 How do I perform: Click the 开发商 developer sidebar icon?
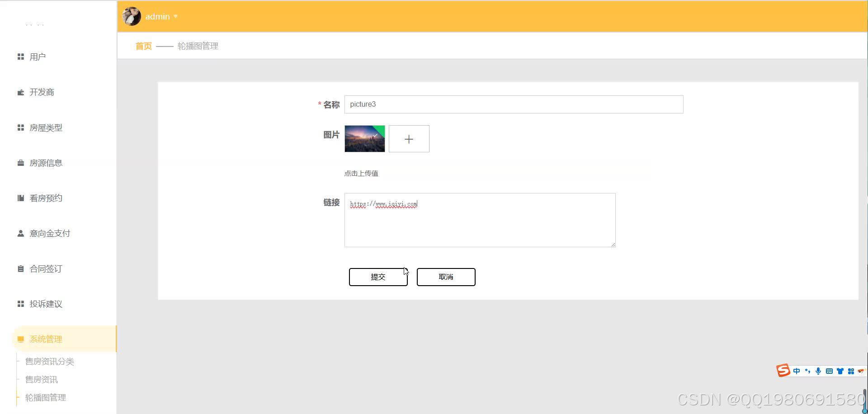(x=20, y=92)
